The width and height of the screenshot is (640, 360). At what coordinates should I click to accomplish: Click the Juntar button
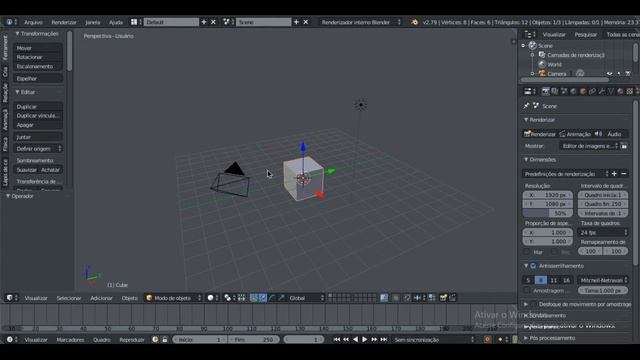[x=38, y=137]
